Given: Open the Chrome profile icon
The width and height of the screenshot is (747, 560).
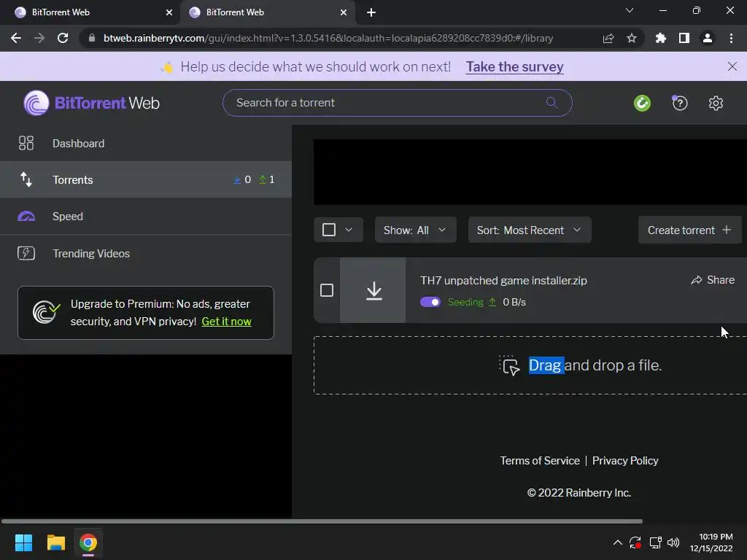Looking at the screenshot, I should [x=708, y=38].
